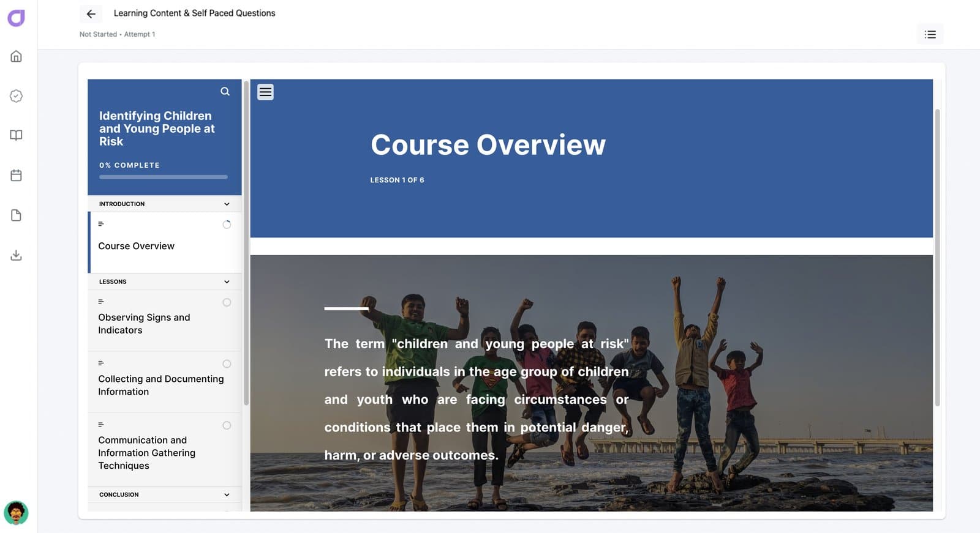Open Collecting and Documenting Information lesson
Viewport: 980px width, 533px height.
coord(165,382)
